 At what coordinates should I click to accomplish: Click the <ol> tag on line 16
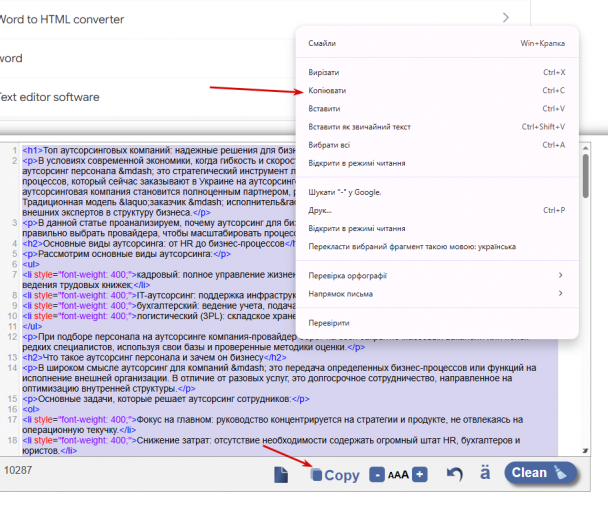31,409
